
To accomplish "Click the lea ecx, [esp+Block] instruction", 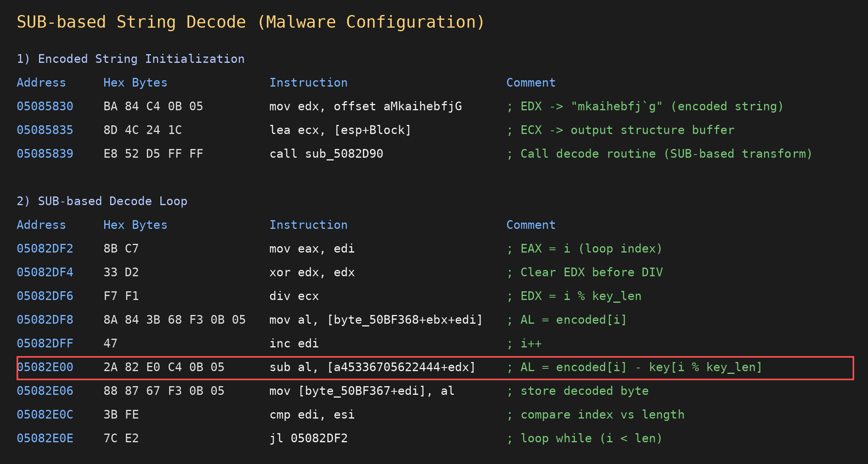I will pos(340,130).
